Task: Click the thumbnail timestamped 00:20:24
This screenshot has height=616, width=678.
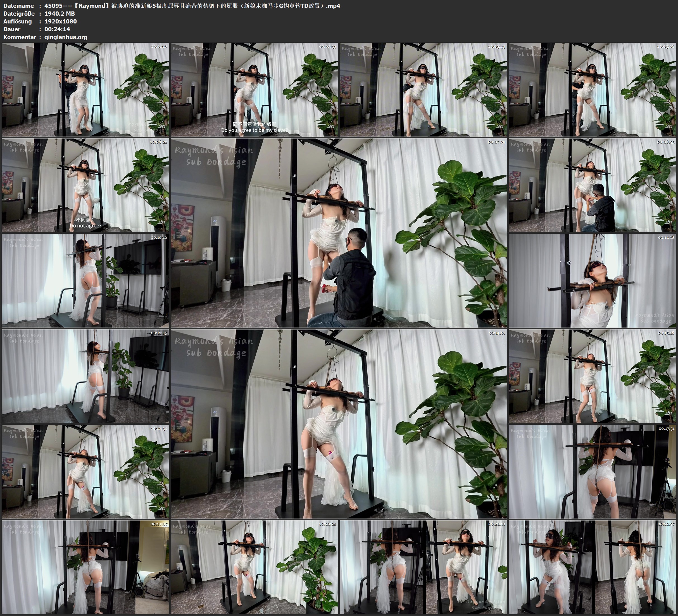Action: click(254, 567)
